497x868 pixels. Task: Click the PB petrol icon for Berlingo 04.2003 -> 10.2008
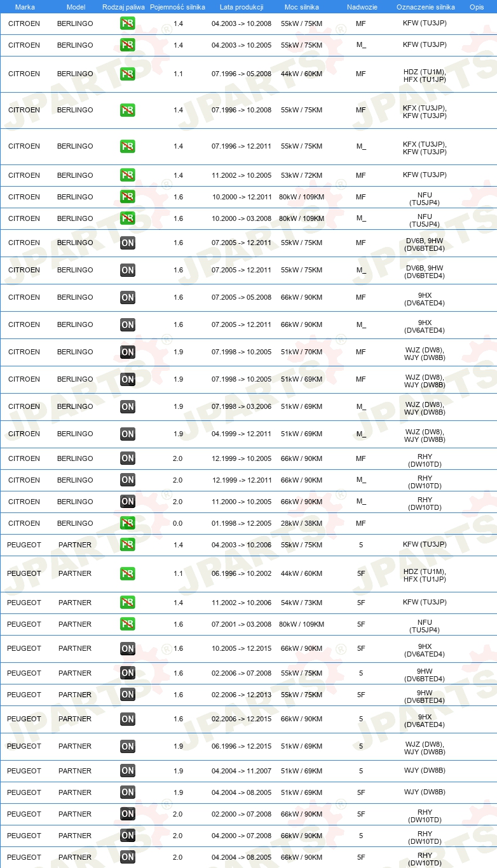point(128,23)
